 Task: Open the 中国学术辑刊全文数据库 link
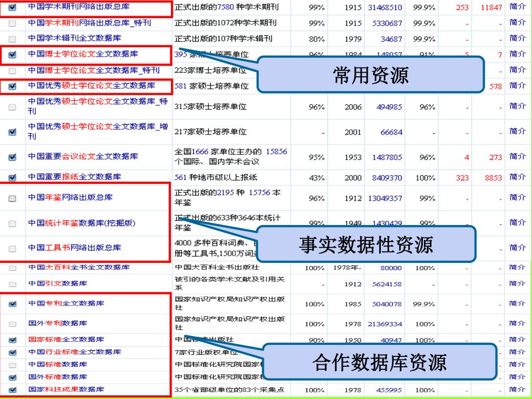tap(75, 38)
